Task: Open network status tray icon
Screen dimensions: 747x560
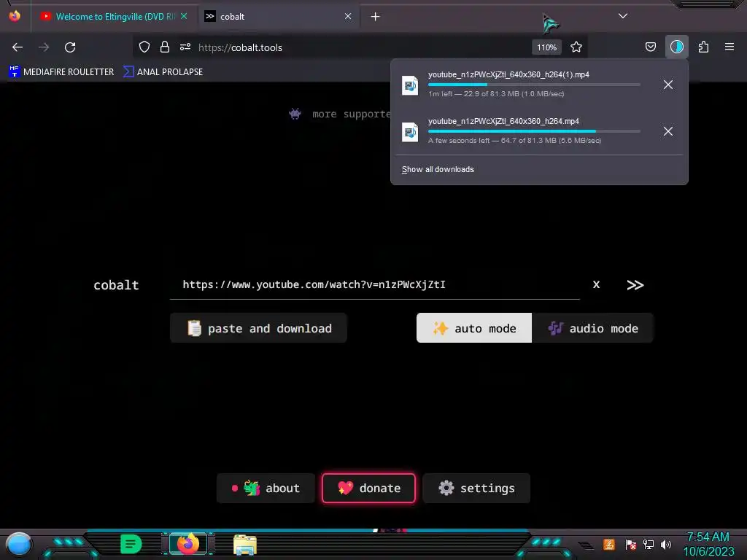Action: (649, 544)
